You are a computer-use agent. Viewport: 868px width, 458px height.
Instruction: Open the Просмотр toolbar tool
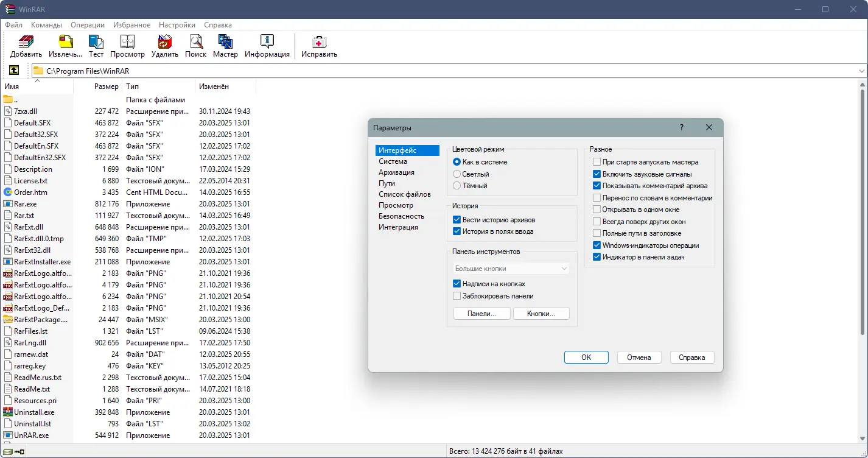click(x=127, y=41)
